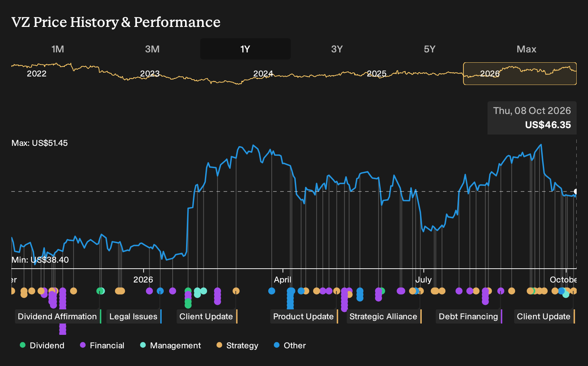Image resolution: width=588 pixels, height=366 pixels.
Task: Switch to the 1Y range tab
Action: [x=245, y=49]
